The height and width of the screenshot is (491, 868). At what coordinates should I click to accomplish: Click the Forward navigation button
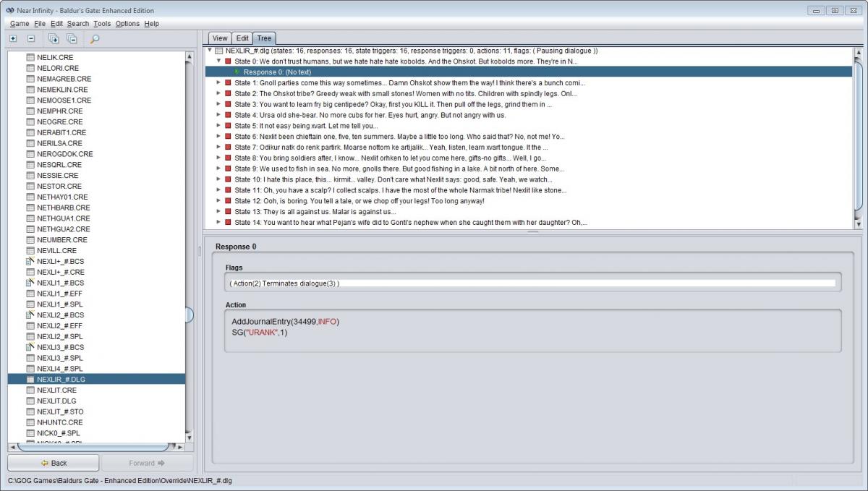[x=148, y=463]
